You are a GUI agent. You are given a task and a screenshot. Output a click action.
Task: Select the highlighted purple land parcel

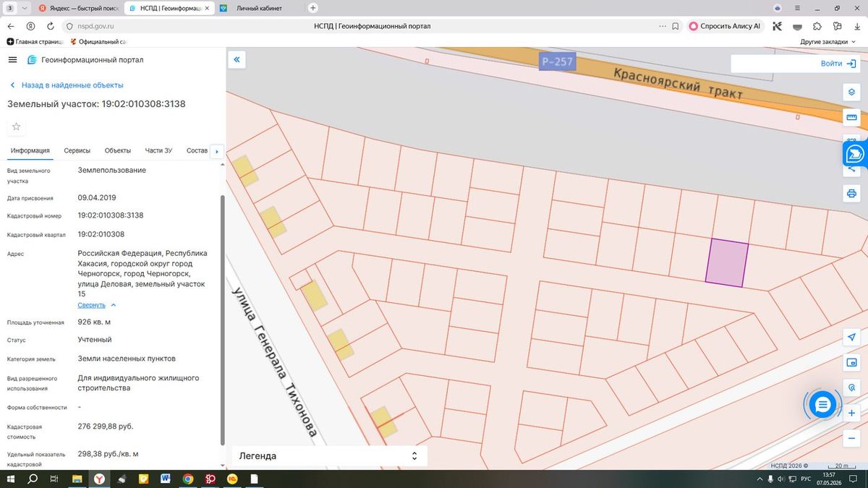coord(726,263)
